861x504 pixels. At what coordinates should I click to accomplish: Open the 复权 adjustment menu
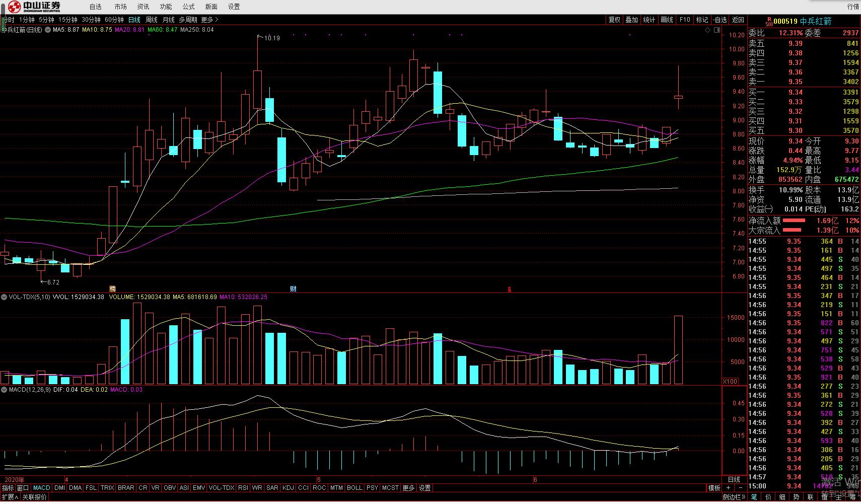point(614,20)
